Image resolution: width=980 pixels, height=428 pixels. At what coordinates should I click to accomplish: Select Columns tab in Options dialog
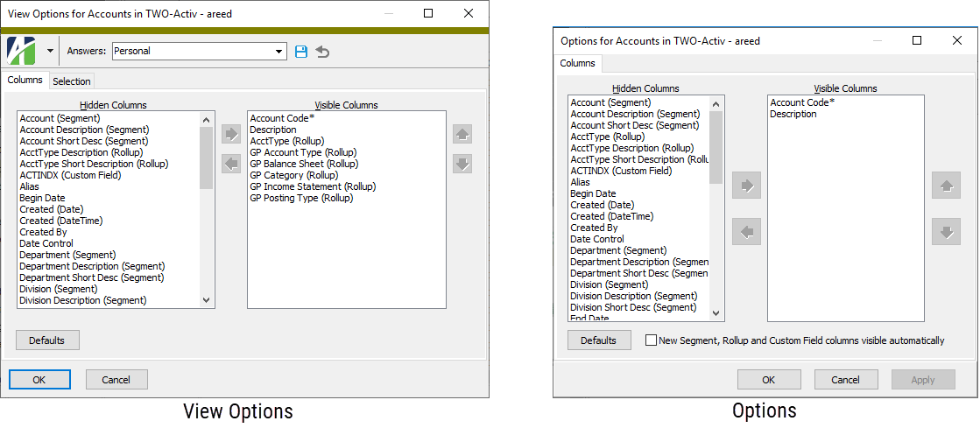577,63
